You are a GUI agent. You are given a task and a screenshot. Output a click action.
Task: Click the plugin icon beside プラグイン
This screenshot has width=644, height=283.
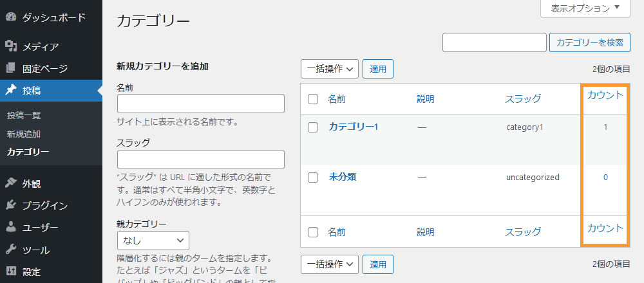pyautogui.click(x=11, y=205)
